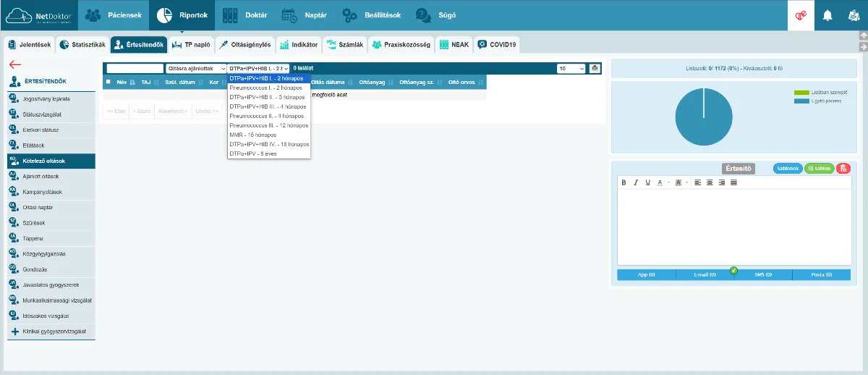Click the Új sablon button

pyautogui.click(x=819, y=169)
